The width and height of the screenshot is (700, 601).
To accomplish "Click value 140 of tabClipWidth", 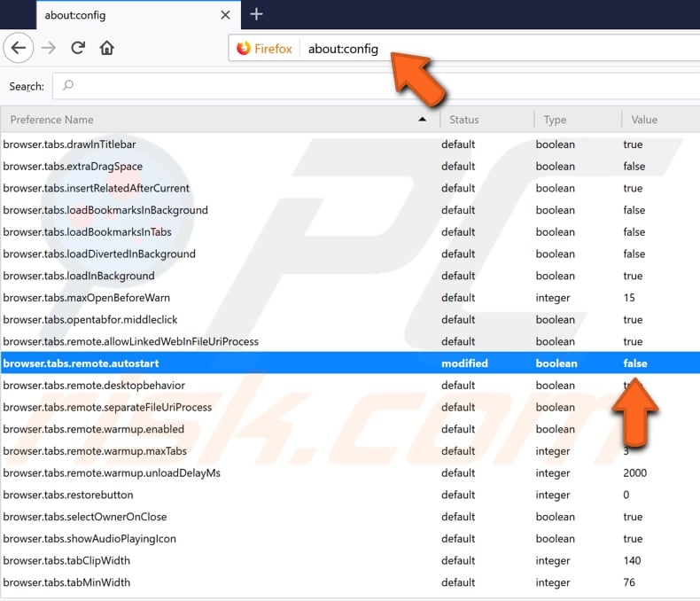I will coord(632,560).
